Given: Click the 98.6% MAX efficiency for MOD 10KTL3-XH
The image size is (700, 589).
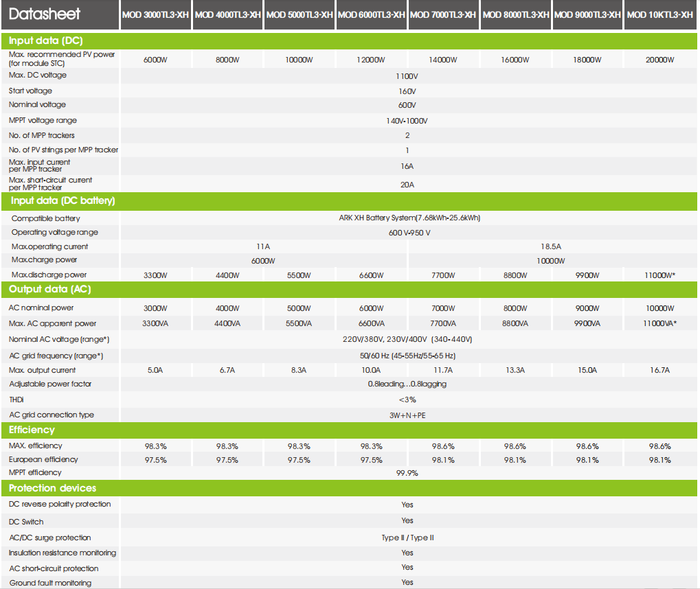Looking at the screenshot, I should [x=660, y=446].
